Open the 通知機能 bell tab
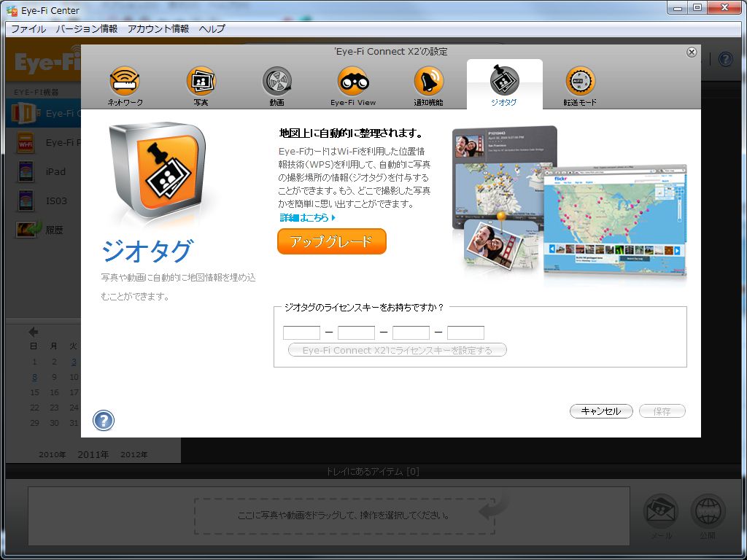 coord(428,86)
